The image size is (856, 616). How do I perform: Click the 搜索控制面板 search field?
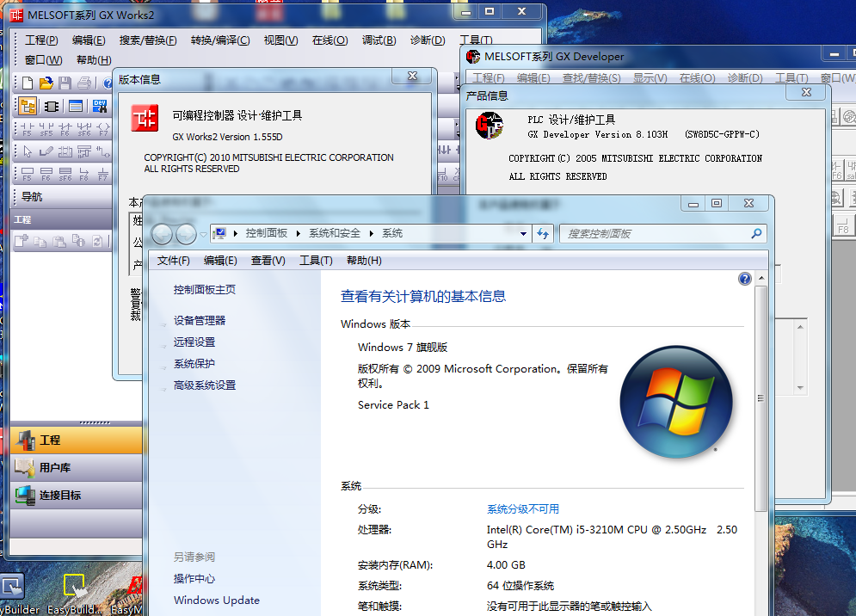pos(656,233)
